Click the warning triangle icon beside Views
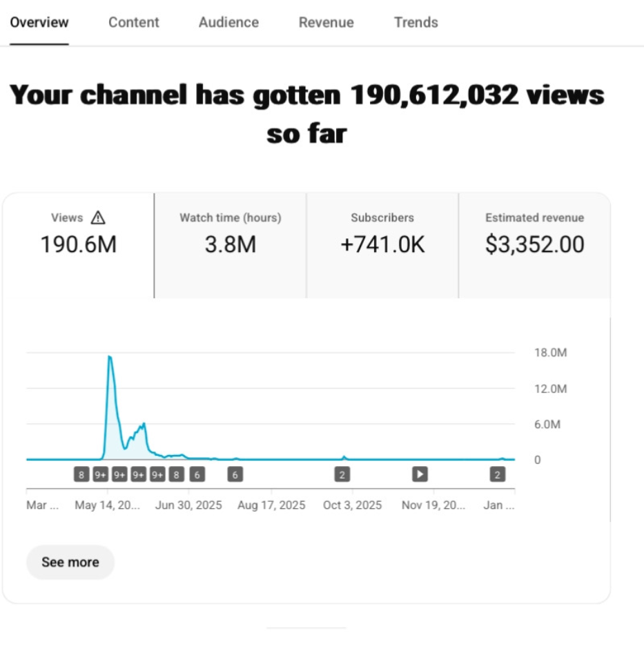Screen dimensions: 644x647 pos(98,218)
